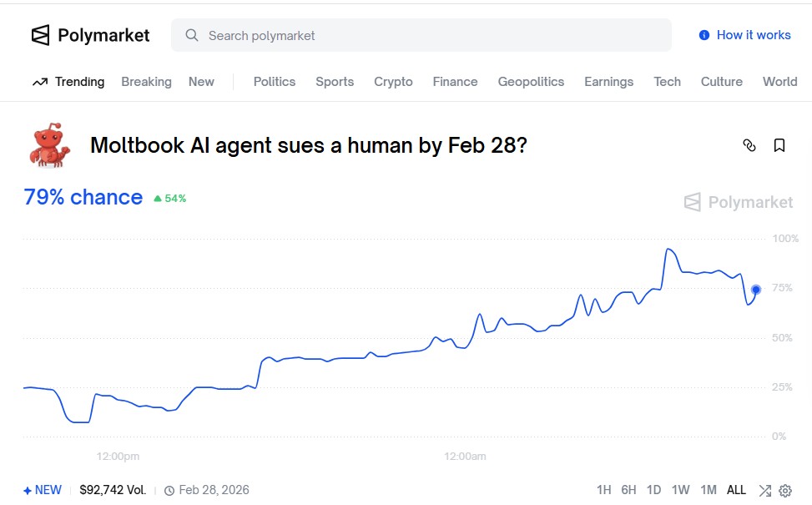Click the chart's current price marker dot
The image size is (812, 505).
point(756,290)
